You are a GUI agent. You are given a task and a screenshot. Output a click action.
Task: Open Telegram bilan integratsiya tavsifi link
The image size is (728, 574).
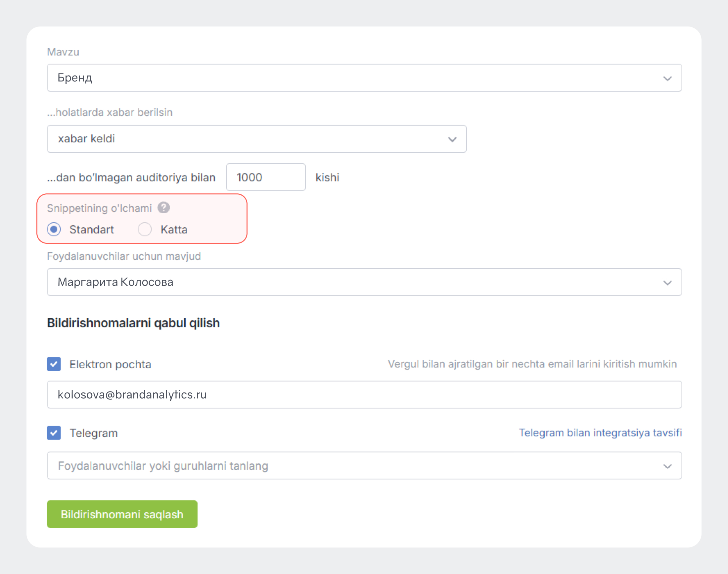[x=600, y=433]
